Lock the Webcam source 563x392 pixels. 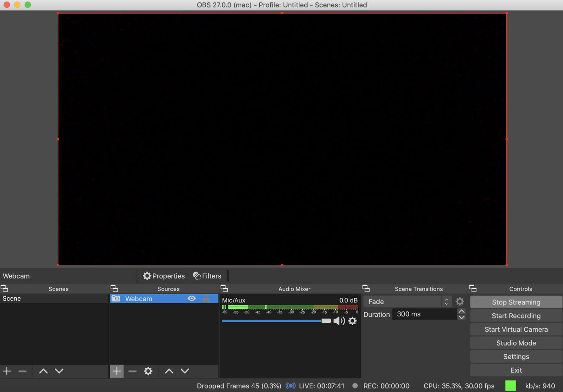(x=206, y=298)
